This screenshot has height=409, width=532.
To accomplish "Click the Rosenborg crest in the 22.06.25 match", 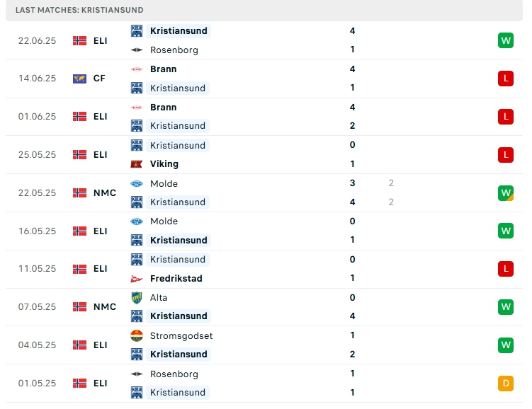I will (x=137, y=50).
